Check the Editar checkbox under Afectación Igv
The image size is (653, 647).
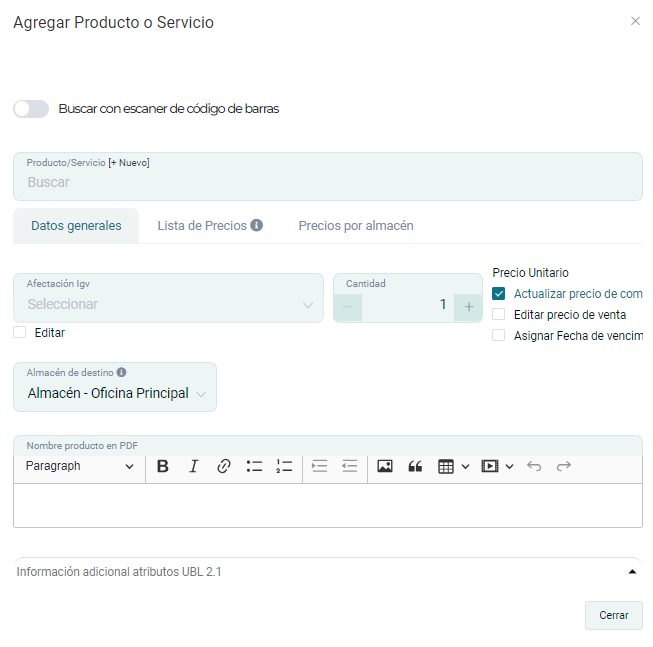click(20, 333)
